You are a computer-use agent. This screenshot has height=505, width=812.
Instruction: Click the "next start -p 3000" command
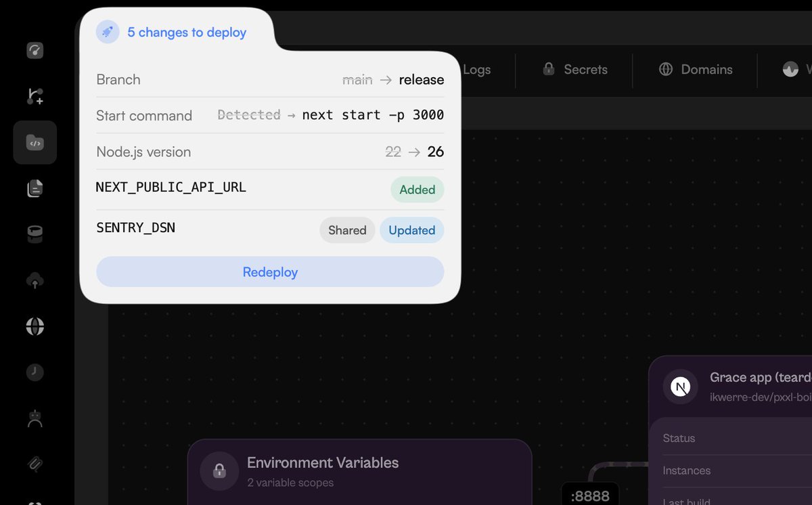click(373, 115)
